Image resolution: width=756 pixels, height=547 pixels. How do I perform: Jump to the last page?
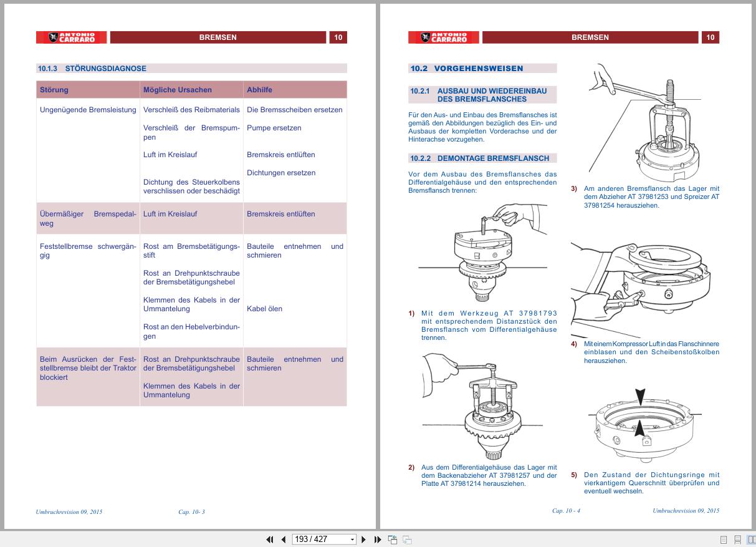click(378, 540)
